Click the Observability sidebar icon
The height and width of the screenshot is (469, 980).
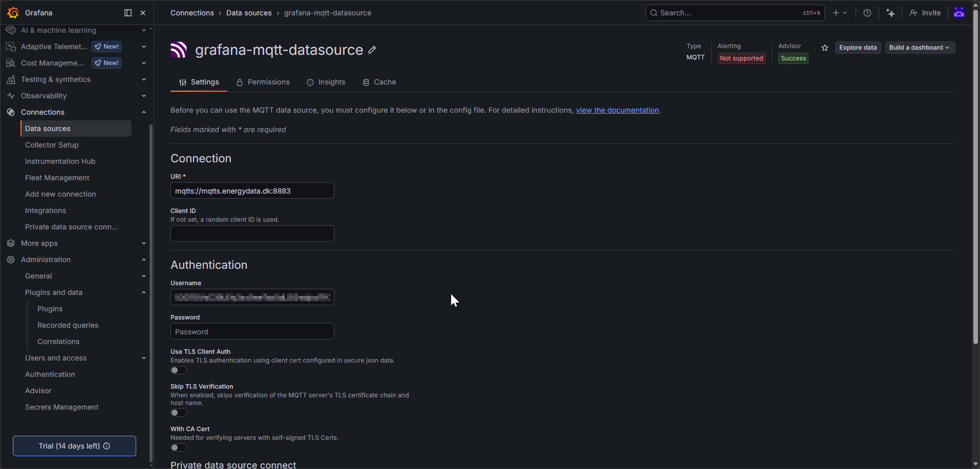pyautogui.click(x=11, y=96)
